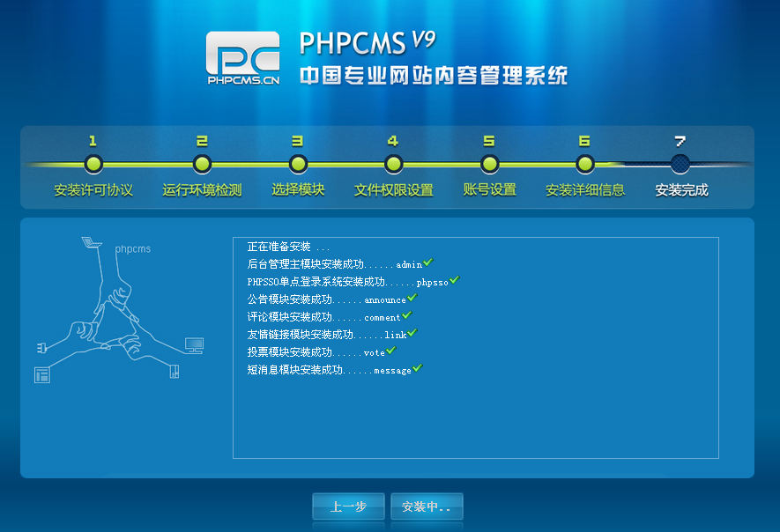Select step 3 label 选择模块
The image size is (780, 532).
click(298, 189)
